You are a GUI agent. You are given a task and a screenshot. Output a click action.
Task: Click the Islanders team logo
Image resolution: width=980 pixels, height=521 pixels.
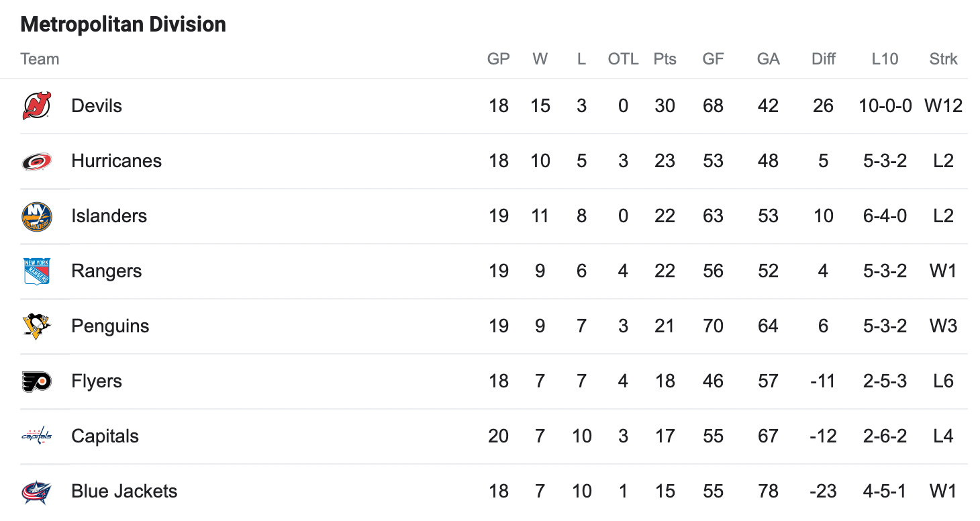click(36, 216)
